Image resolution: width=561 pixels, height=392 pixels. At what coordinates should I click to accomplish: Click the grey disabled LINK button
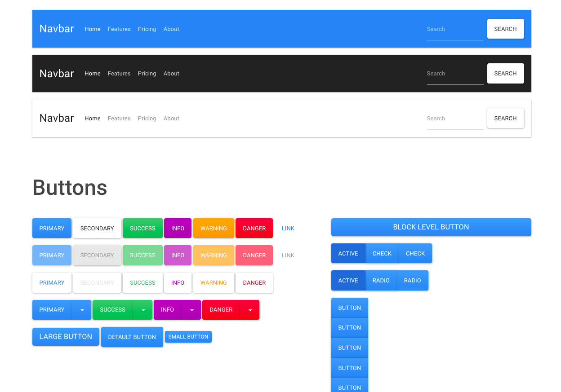tap(288, 255)
